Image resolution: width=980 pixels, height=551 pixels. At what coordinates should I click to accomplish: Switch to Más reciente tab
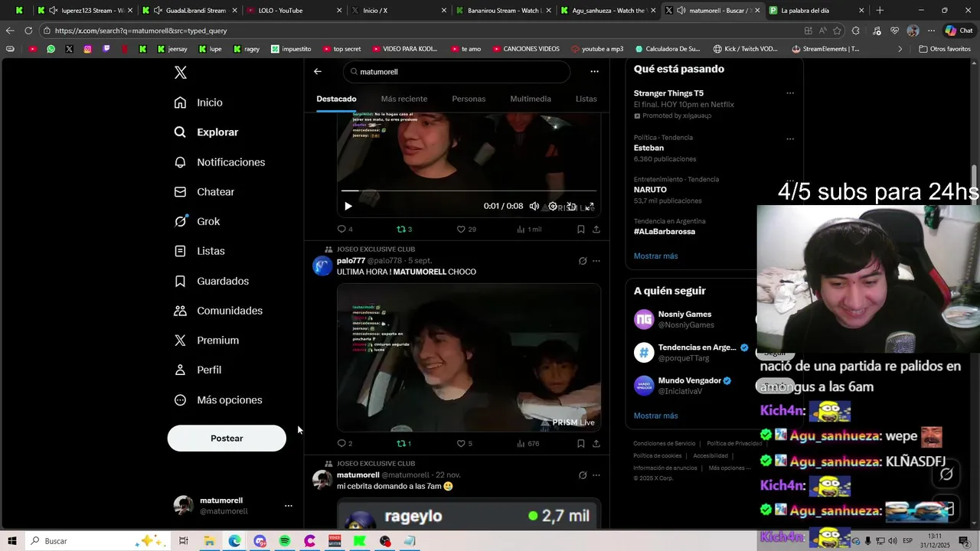[x=404, y=99]
